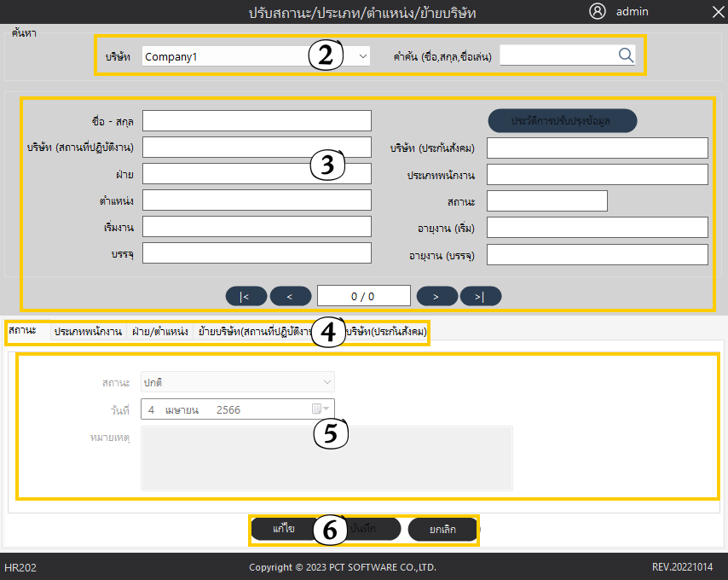Click the ชื่อ - สกุล name field
728x580 pixels.
[x=257, y=121]
